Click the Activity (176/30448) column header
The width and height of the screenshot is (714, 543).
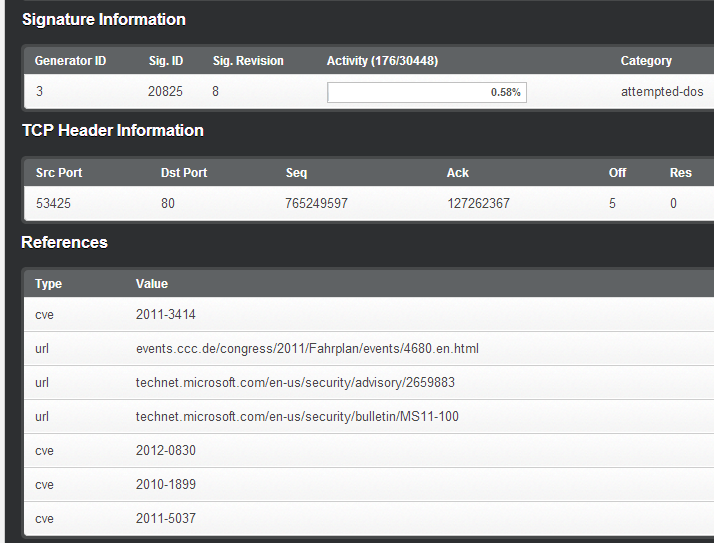[382, 61]
